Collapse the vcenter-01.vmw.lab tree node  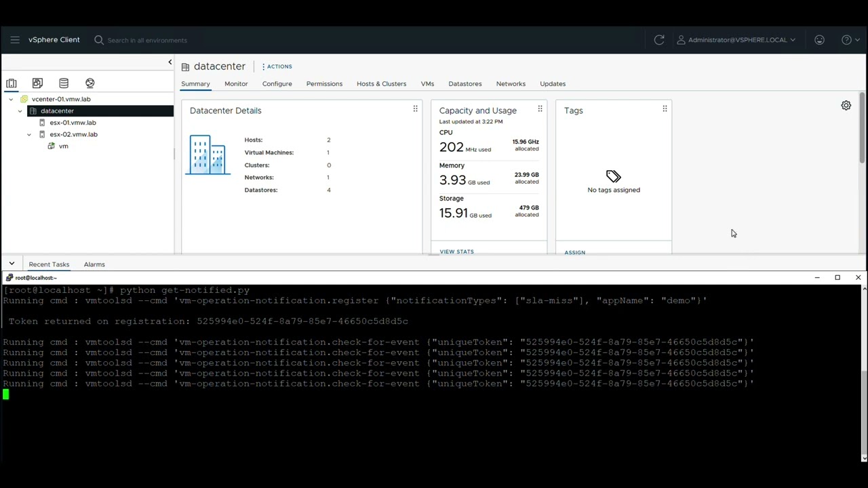tap(11, 100)
